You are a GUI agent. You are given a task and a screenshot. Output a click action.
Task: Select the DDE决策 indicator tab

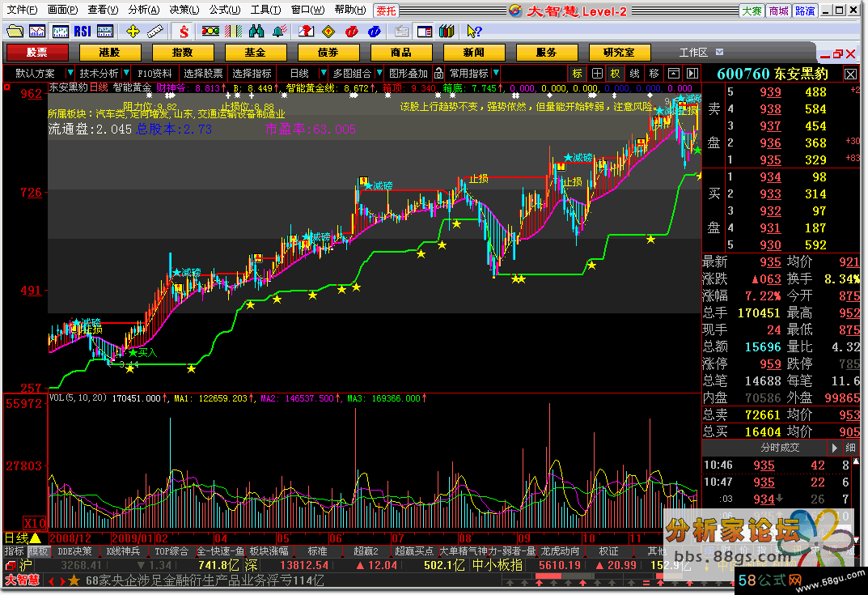(x=74, y=551)
